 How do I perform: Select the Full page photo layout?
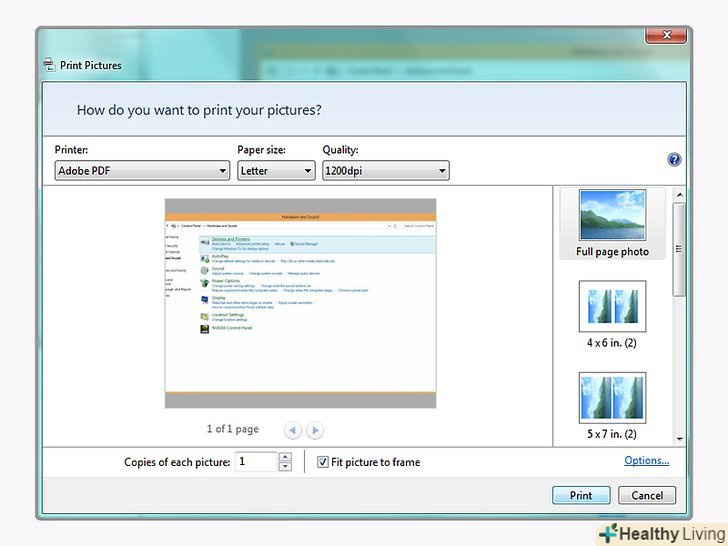click(612, 222)
